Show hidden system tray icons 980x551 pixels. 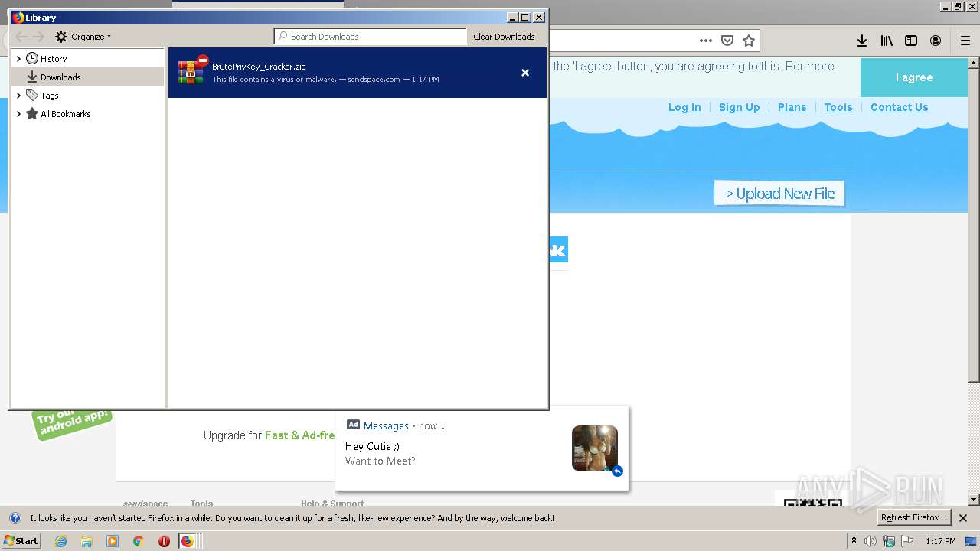pyautogui.click(x=854, y=540)
